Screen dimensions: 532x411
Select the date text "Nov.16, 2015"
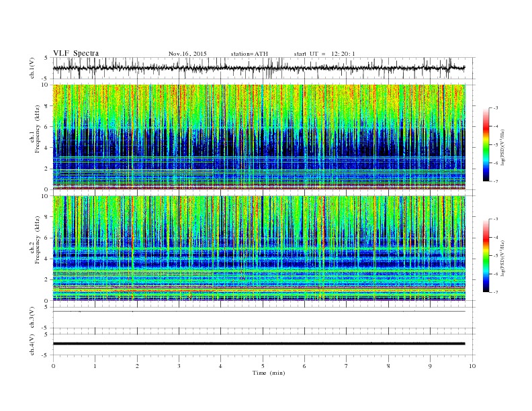point(187,54)
